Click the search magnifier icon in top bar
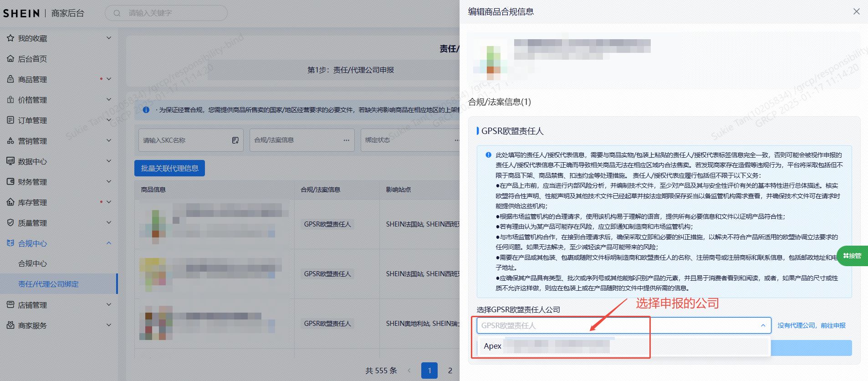 pyautogui.click(x=117, y=13)
